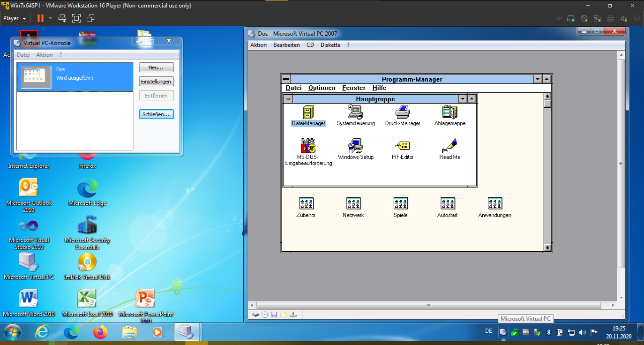Click CD drive icon in Virtual PC status bar
The height and width of the screenshot is (345, 644).
click(265, 315)
